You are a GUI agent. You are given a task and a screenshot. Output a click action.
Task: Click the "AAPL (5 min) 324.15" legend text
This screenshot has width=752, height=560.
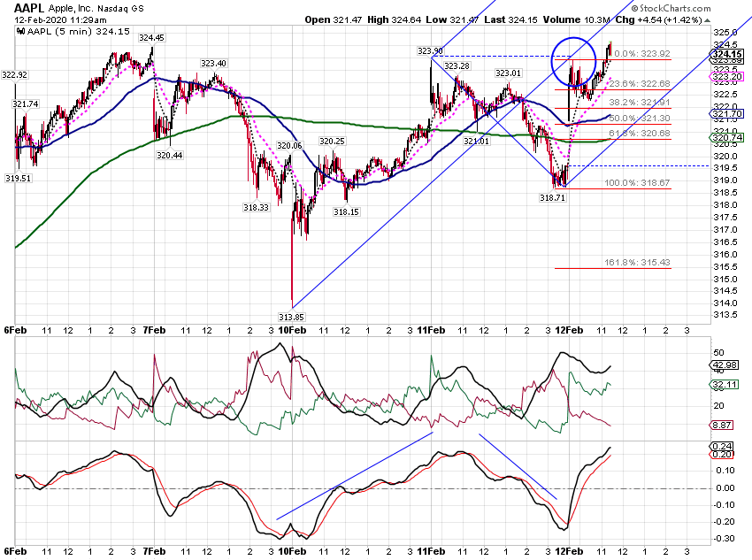[78, 32]
